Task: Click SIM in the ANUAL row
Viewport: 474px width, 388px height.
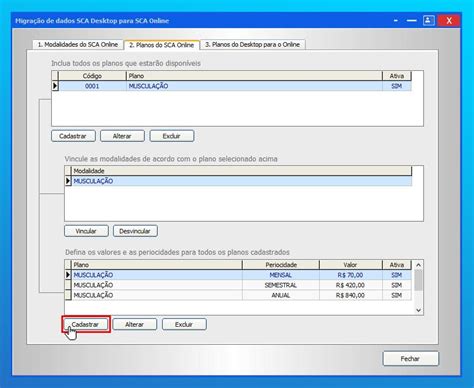Action: [397, 295]
